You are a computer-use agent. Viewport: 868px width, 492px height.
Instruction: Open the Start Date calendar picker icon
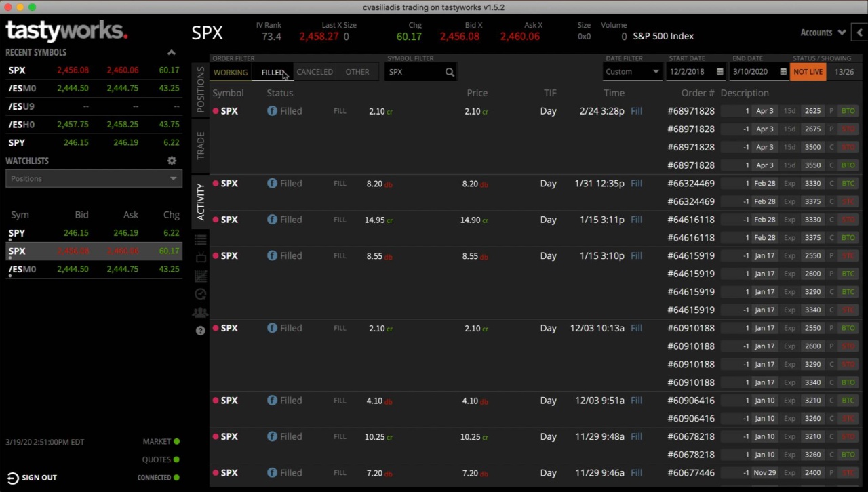719,72
